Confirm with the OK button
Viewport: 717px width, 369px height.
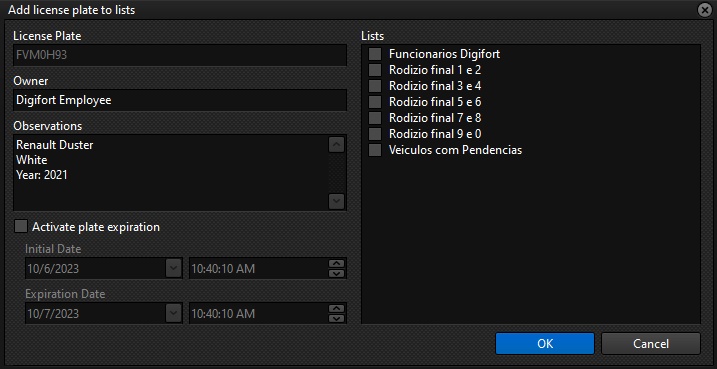545,343
